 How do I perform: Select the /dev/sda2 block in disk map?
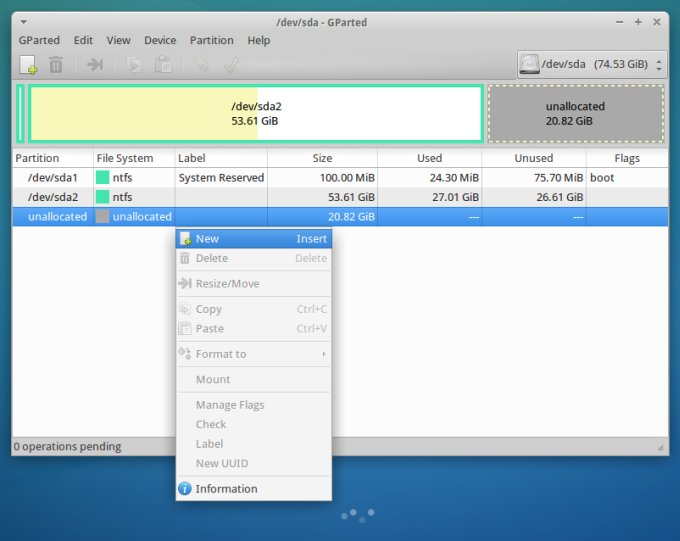pyautogui.click(x=256, y=114)
